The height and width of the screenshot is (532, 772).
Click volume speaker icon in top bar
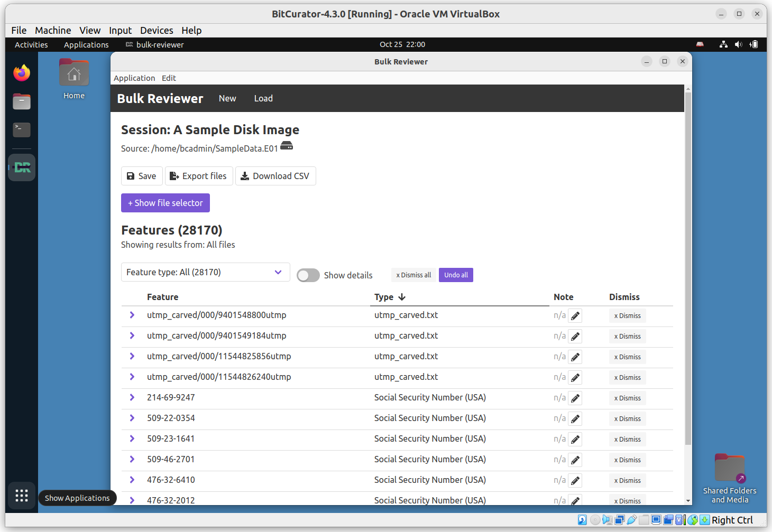click(739, 44)
